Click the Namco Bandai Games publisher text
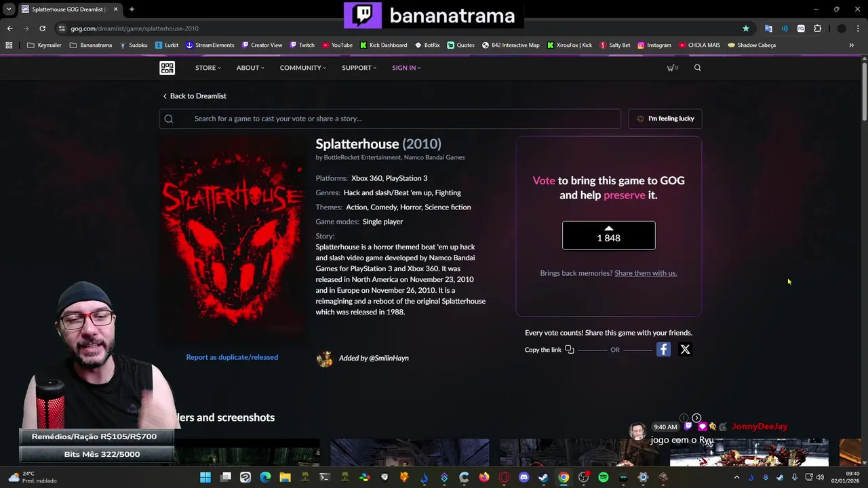The height and width of the screenshot is (488, 868). click(x=434, y=157)
